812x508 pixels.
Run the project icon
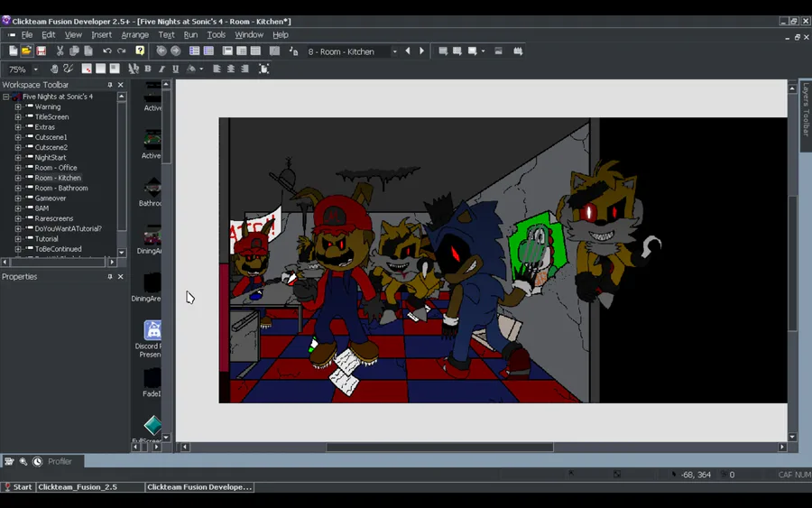pos(443,51)
